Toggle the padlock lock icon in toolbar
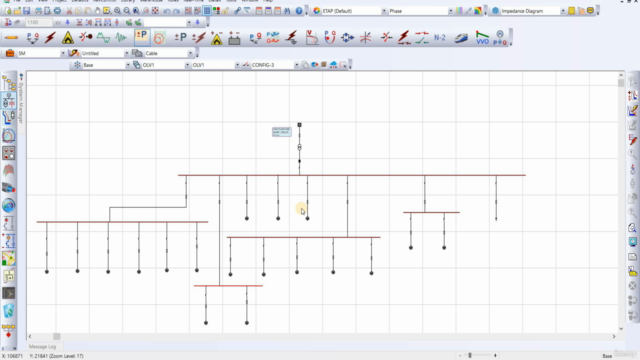Screen dimensions: 640x360 click(x=226, y=11)
